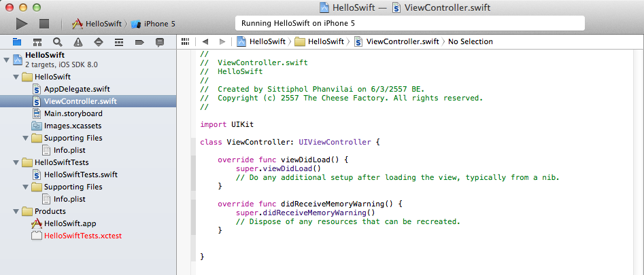This screenshot has height=275, width=644.
Task: Open the No Selection jump bar menu
Action: coord(471,41)
